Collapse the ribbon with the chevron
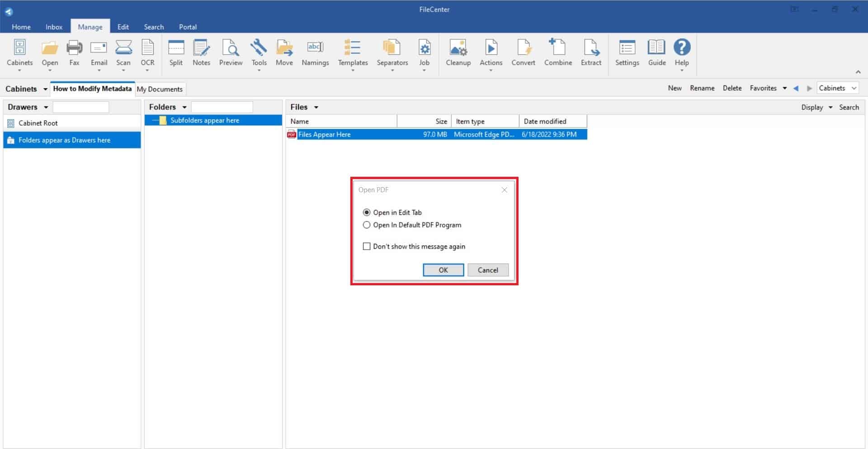This screenshot has width=868, height=449. tap(858, 72)
